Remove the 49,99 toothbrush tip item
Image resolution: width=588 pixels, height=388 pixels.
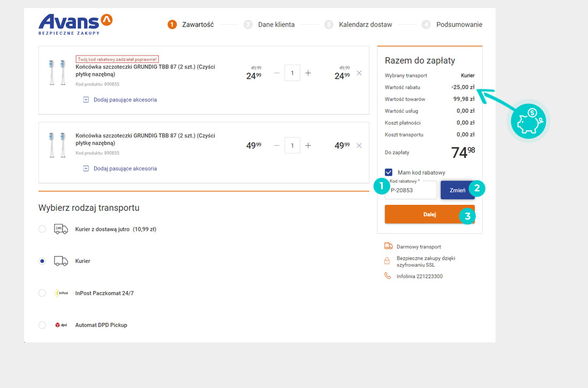pyautogui.click(x=359, y=145)
